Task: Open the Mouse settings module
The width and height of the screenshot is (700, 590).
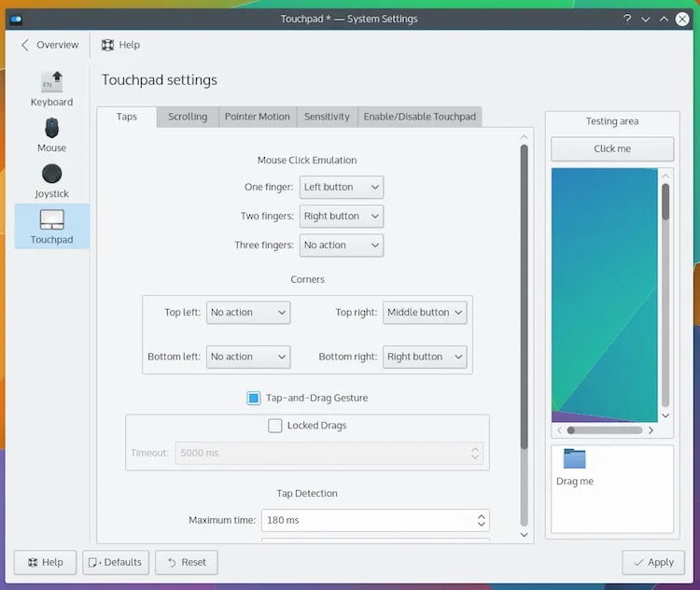Action: pyautogui.click(x=51, y=130)
